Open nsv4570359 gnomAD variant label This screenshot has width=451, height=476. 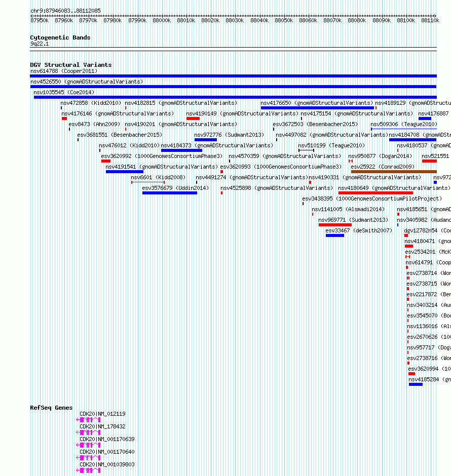pyautogui.click(x=285, y=156)
